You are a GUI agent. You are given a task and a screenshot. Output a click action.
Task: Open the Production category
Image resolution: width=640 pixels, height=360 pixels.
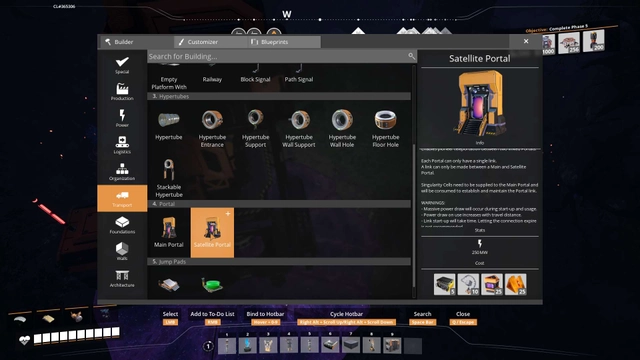[122, 92]
